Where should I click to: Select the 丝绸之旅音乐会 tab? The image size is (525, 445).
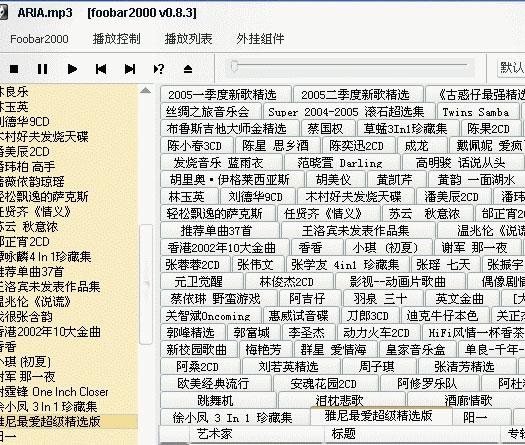[x=211, y=112]
